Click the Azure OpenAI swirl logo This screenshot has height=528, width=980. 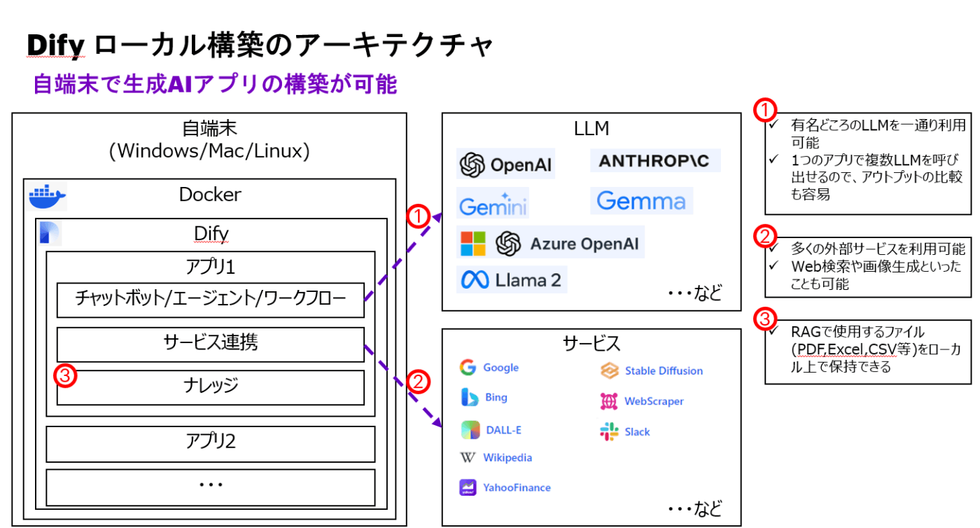509,244
